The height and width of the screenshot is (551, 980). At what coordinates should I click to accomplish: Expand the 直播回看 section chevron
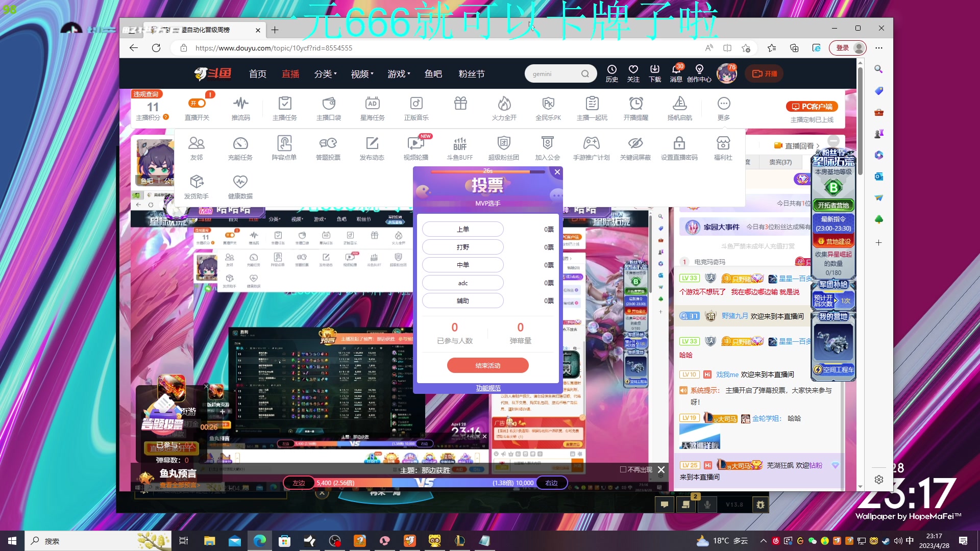coord(817,145)
